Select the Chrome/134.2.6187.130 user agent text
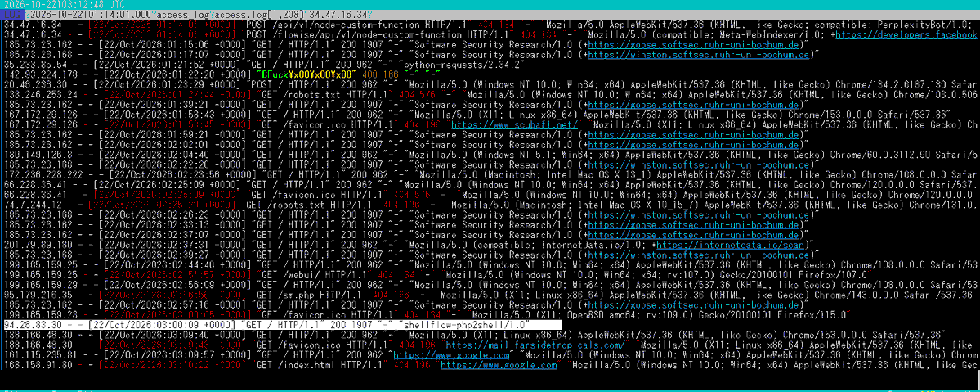The image size is (980, 392). pos(885,85)
